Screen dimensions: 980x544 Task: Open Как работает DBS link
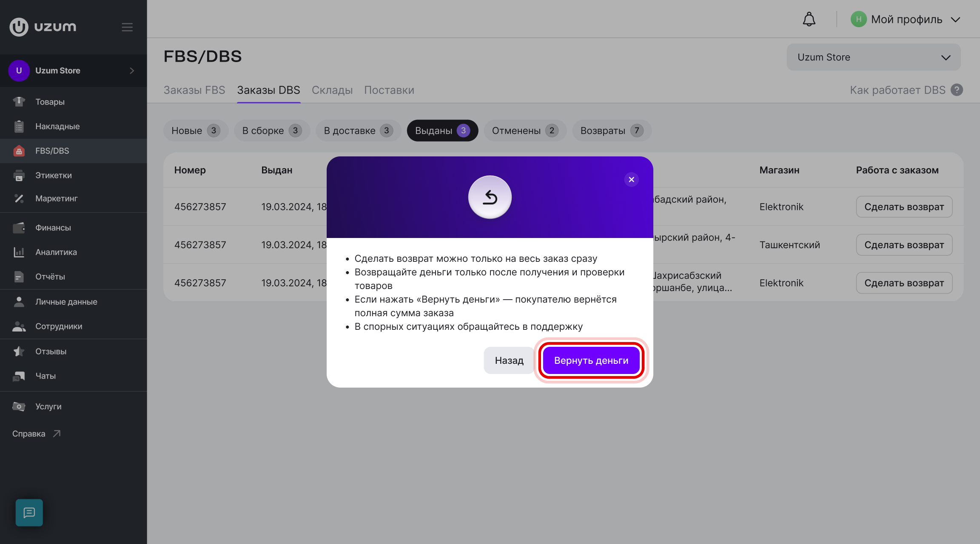pos(897,90)
